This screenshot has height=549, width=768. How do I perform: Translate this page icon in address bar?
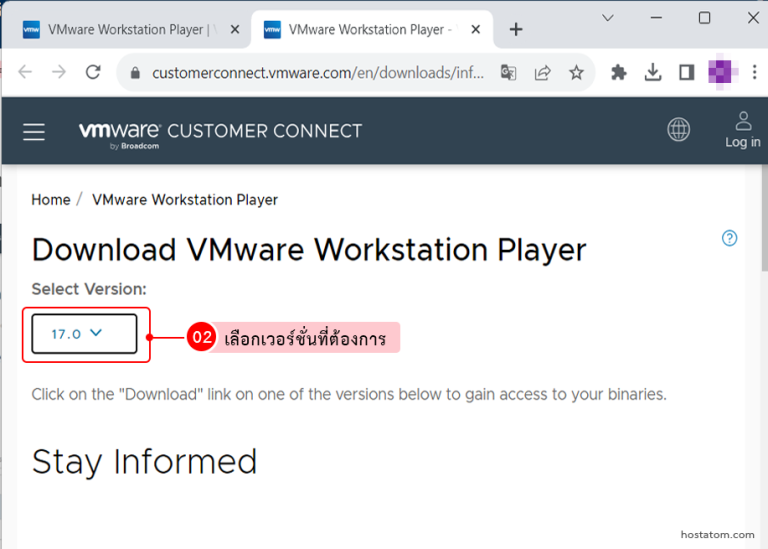(x=508, y=73)
